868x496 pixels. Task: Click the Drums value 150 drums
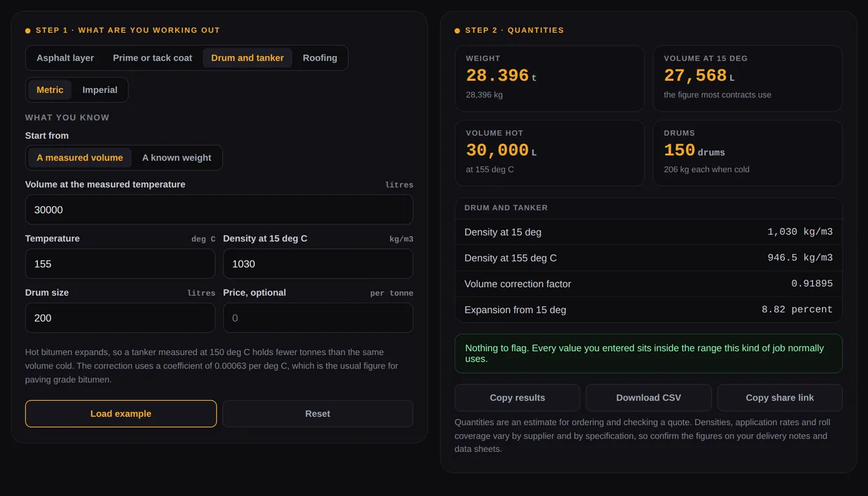pos(694,150)
